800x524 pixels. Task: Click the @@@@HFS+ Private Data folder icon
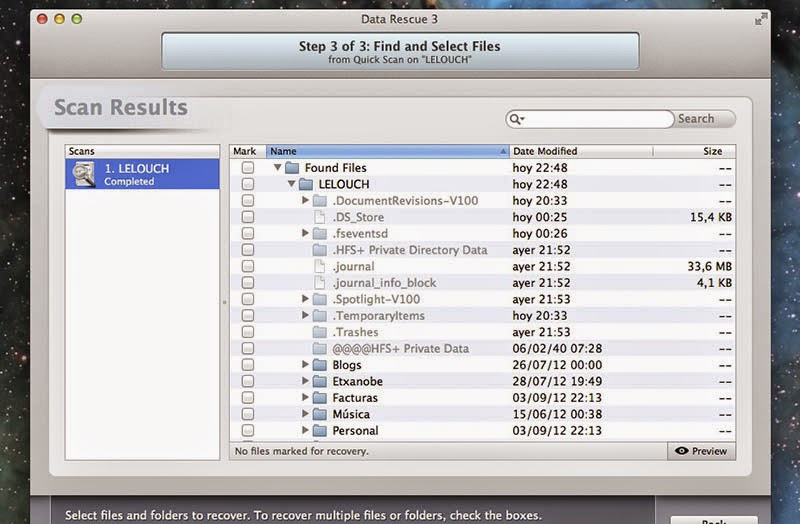(x=319, y=348)
